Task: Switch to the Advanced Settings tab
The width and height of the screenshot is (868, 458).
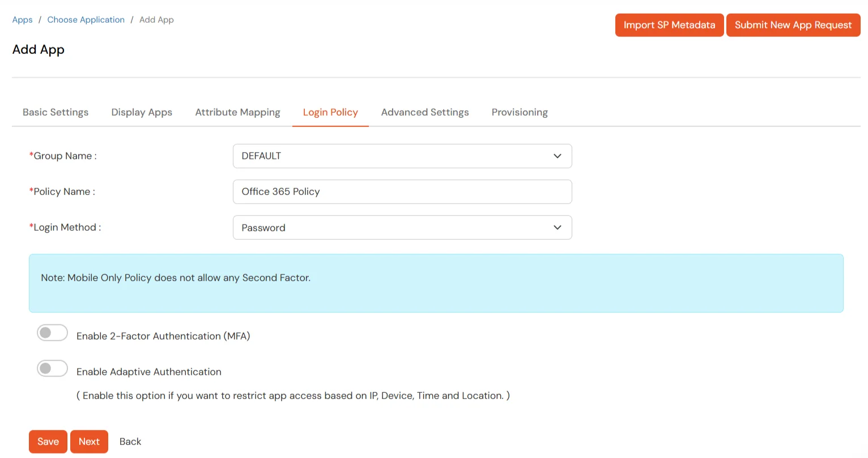Action: click(x=425, y=112)
